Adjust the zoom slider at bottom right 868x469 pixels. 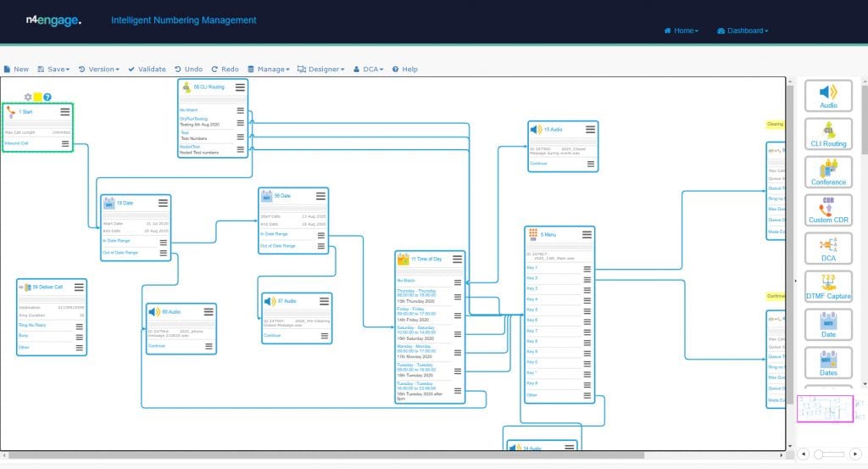click(829, 455)
